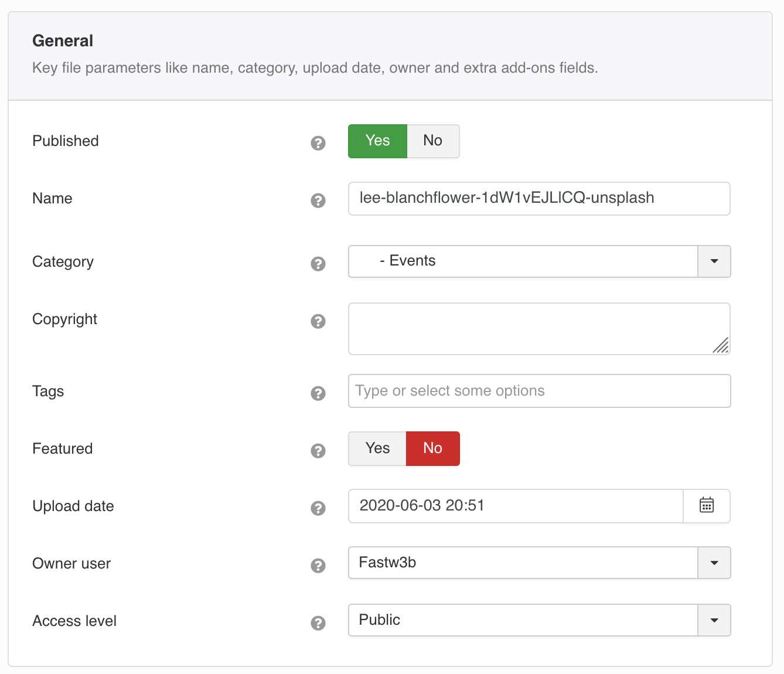Click the Featured label

coord(62,448)
